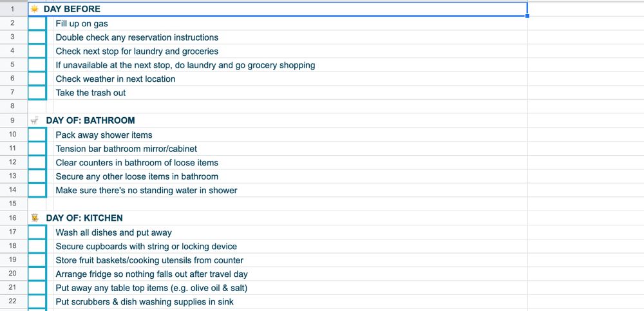
Task: Click the toilet icon beside DAY OF: BATHROOM
Action: (x=35, y=120)
